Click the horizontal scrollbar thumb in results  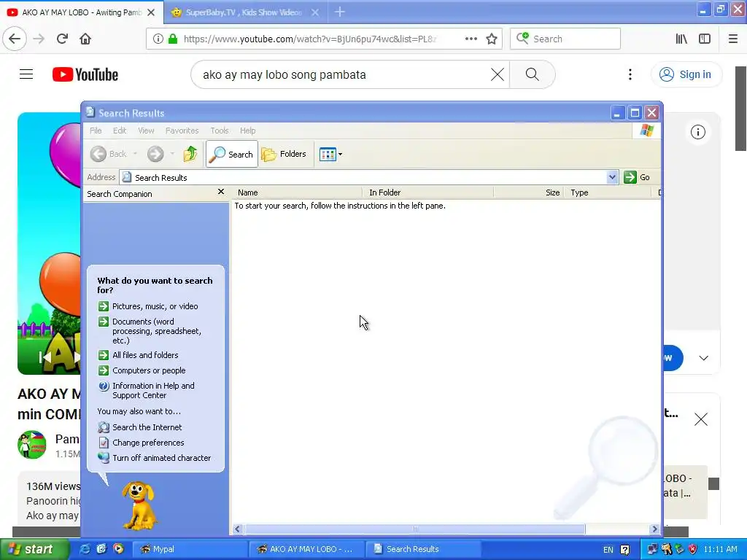(414, 529)
